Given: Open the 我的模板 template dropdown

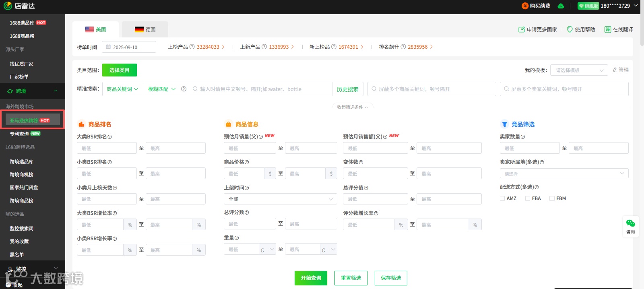Looking at the screenshot, I should [579, 70].
